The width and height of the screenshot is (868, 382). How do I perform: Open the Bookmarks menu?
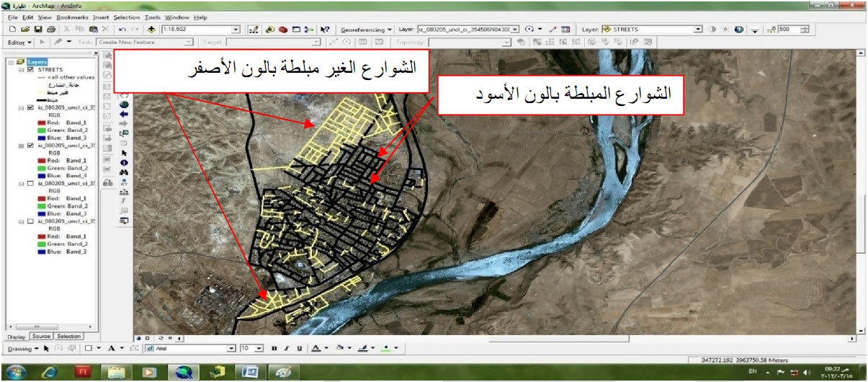pos(71,17)
